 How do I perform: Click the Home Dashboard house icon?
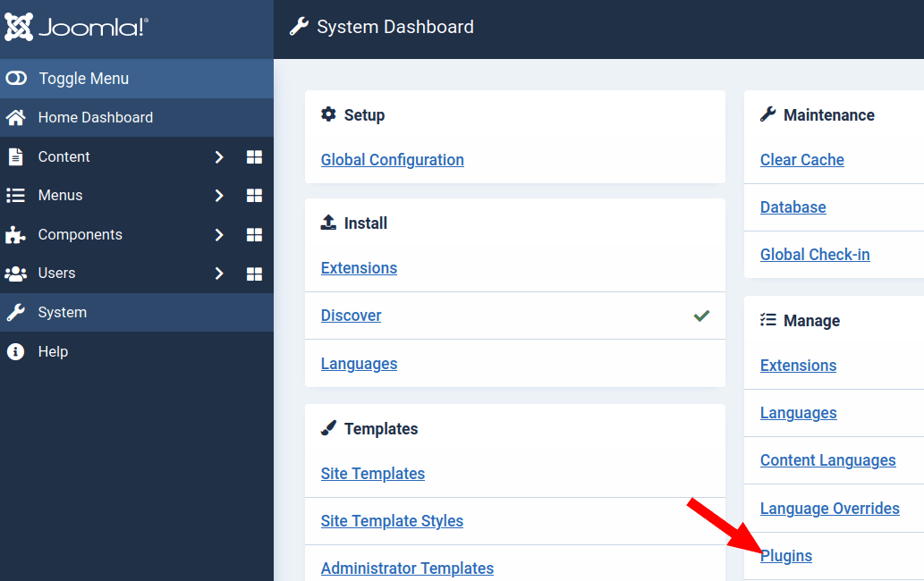coord(15,117)
